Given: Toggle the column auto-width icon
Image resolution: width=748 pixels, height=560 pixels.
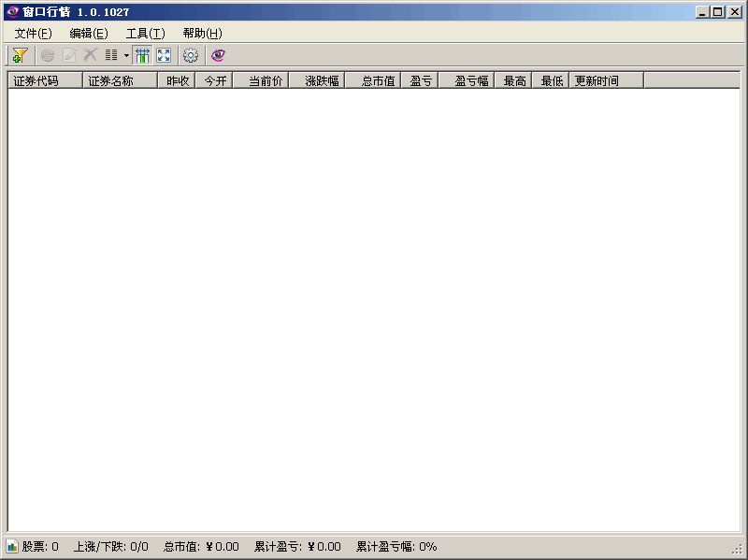Looking at the screenshot, I should coord(141,55).
